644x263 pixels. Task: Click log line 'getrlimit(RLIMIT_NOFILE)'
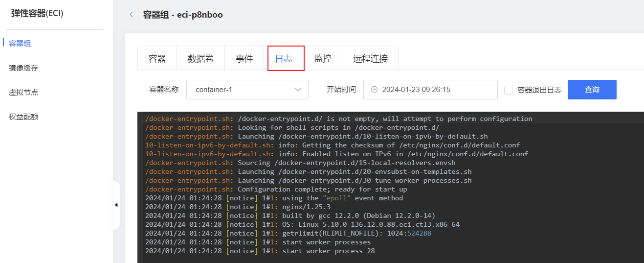click(288, 233)
